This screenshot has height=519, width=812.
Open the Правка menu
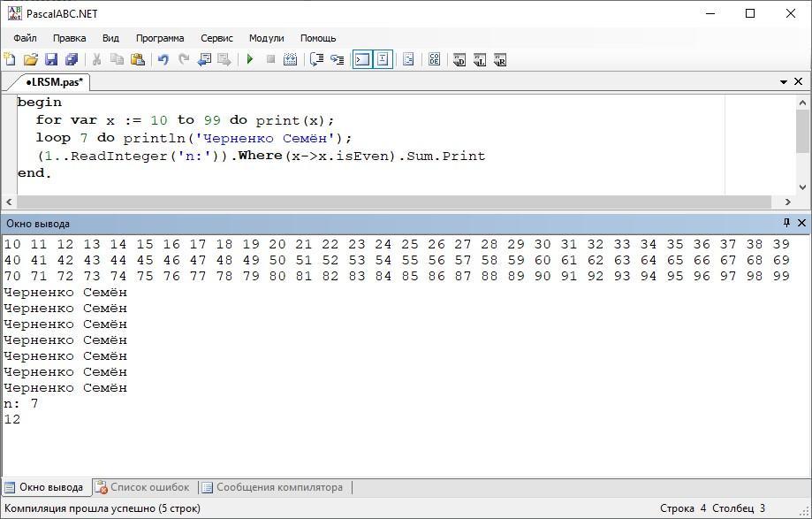[x=70, y=38]
